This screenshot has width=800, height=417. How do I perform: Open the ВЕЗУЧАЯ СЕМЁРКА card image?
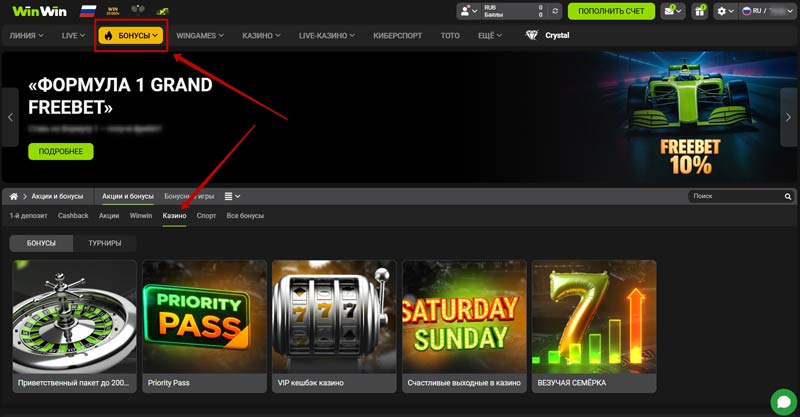pos(594,316)
